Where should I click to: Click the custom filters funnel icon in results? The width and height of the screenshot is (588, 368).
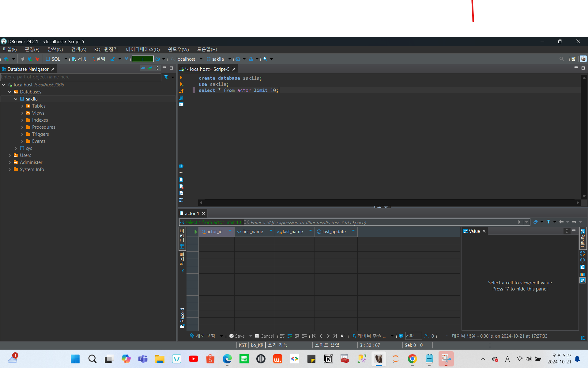(548, 222)
